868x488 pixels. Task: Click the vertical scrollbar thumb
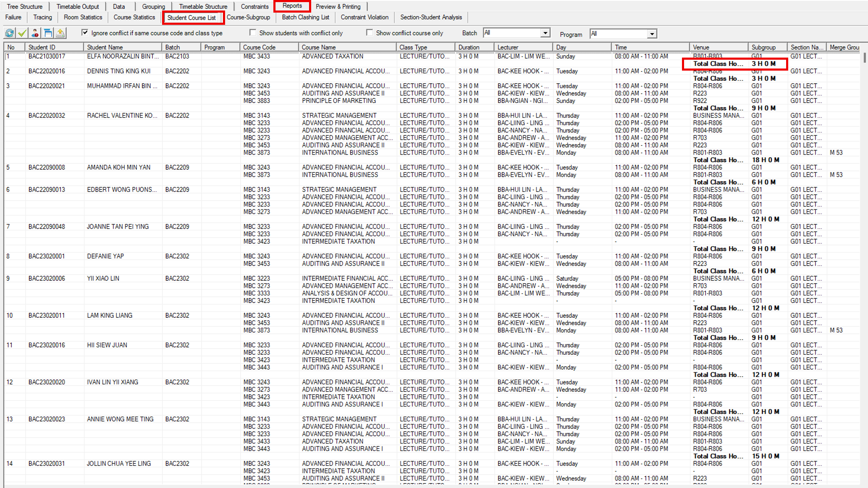865,58
